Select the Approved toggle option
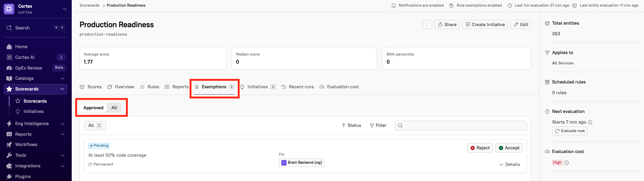 [93, 108]
